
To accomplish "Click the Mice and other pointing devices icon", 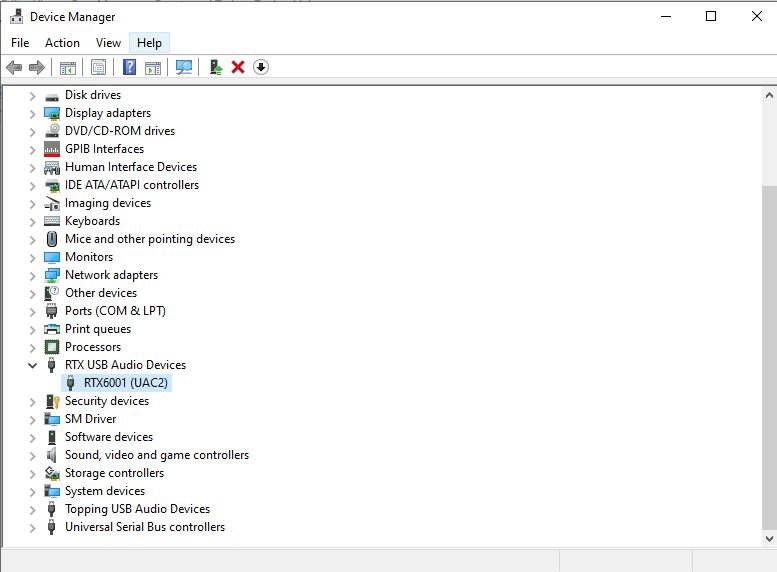I will pos(52,239).
